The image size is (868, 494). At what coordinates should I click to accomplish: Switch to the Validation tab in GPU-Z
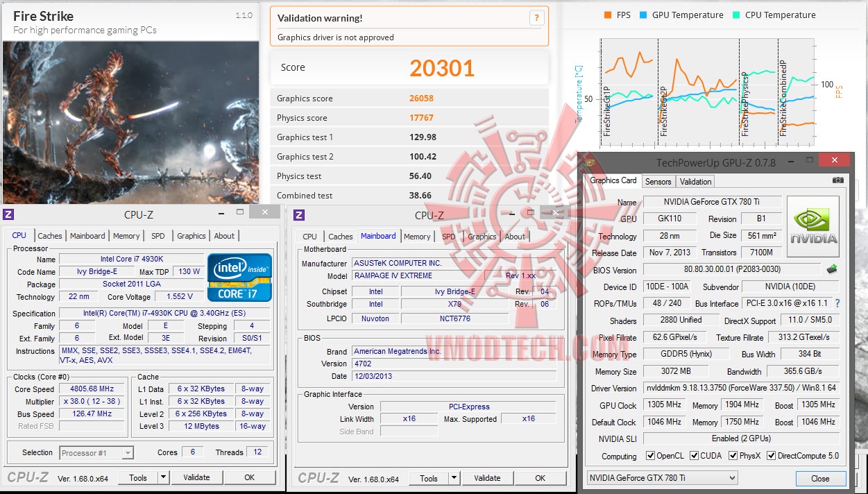[696, 182]
